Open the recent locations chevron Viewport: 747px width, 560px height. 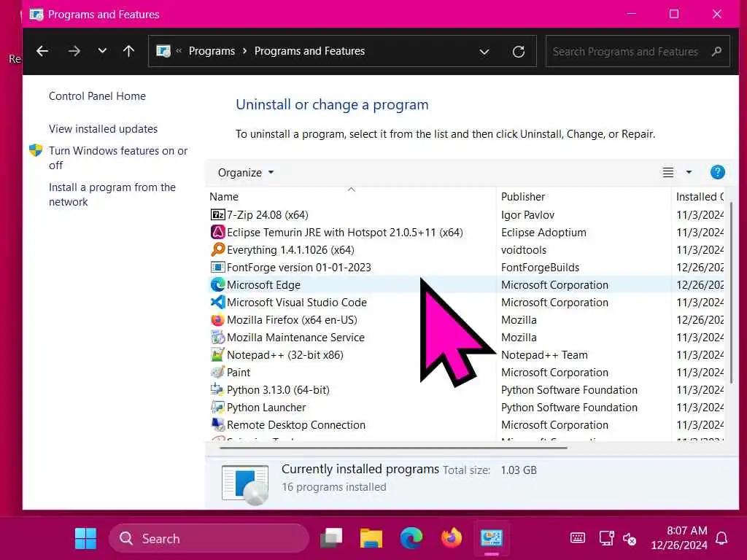(x=102, y=50)
